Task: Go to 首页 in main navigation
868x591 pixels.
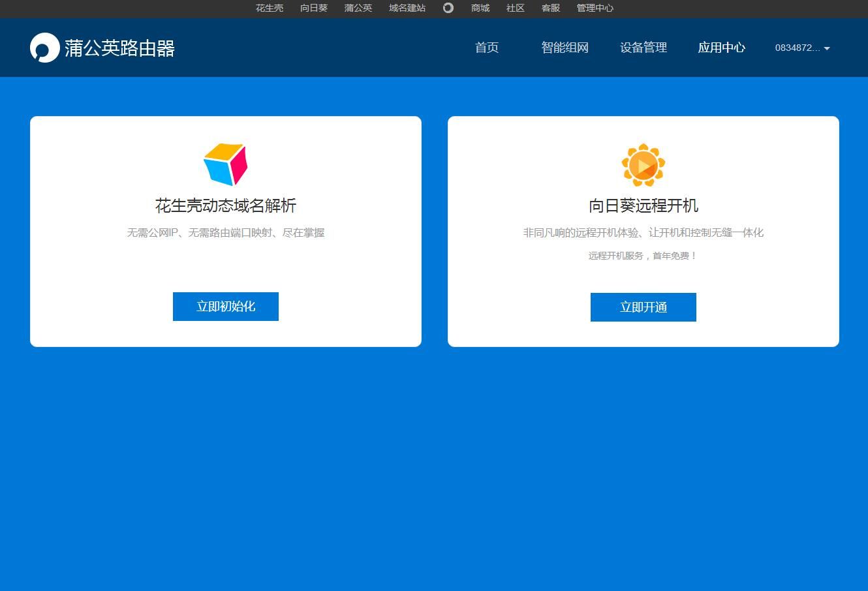Action: (487, 48)
